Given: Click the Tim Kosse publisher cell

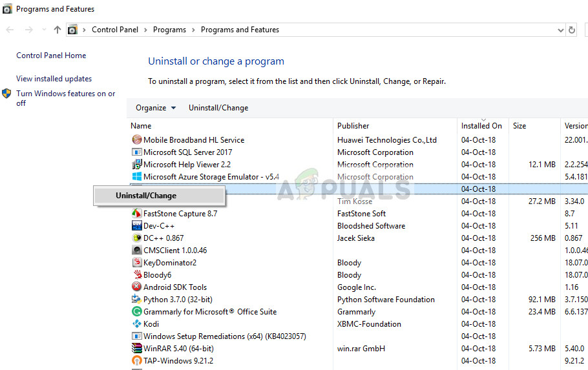Looking at the screenshot, I should (355, 201).
